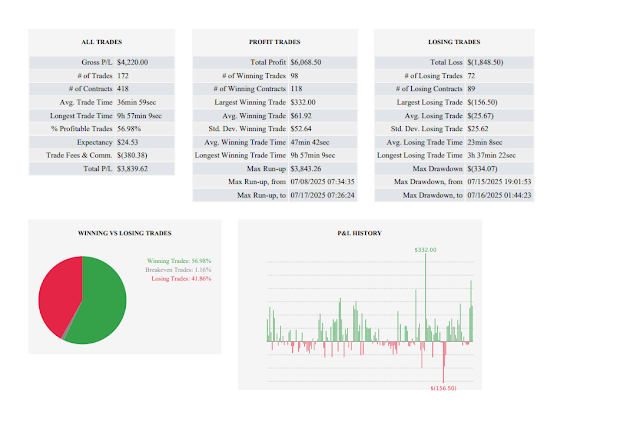Click Largest Losing Trade value $(156.50) in table

click(482, 102)
